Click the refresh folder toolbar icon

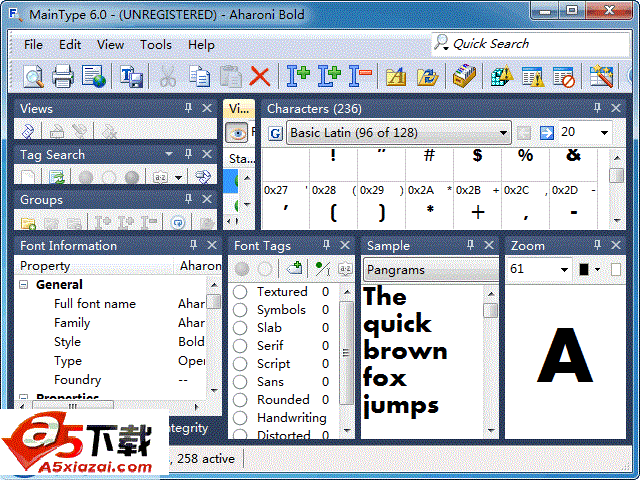click(x=427, y=76)
